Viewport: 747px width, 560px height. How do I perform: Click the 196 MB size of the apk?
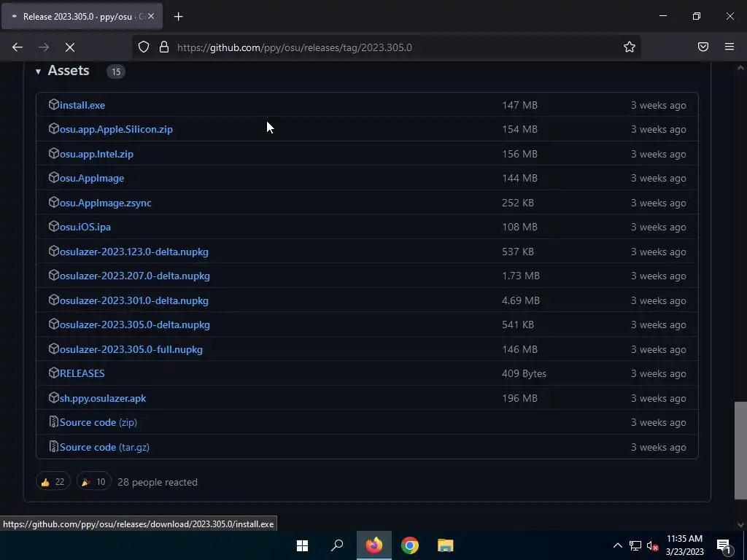[x=519, y=399]
